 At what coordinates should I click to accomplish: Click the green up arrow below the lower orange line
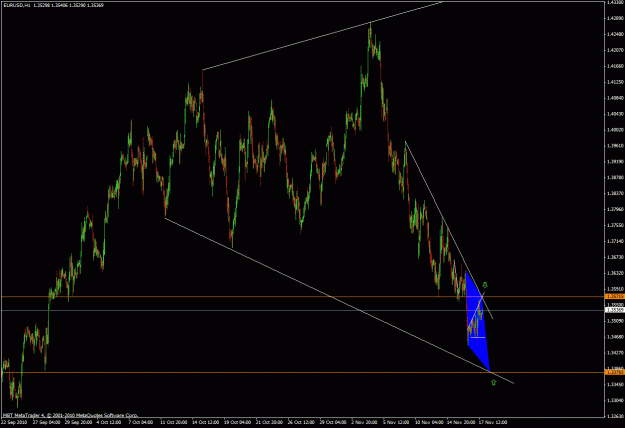pyautogui.click(x=493, y=383)
